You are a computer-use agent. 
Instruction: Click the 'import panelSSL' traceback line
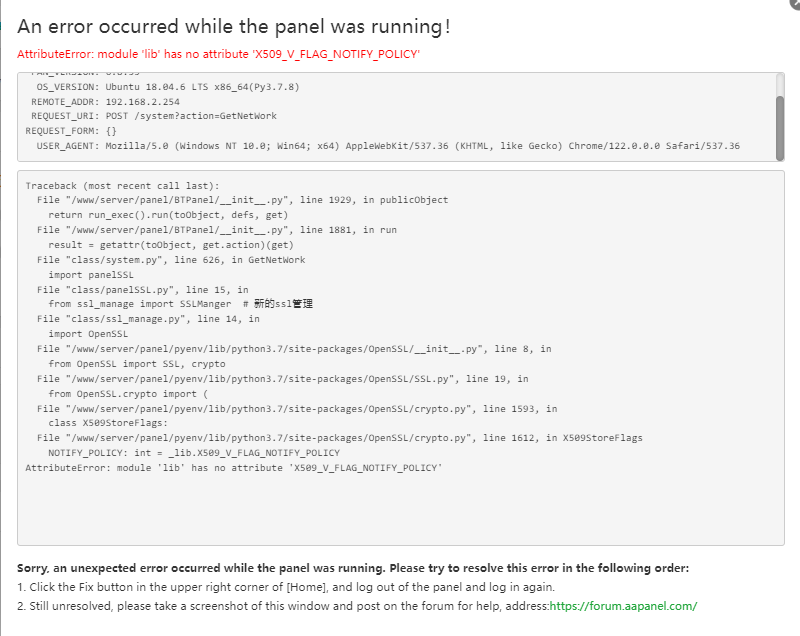tap(91, 274)
